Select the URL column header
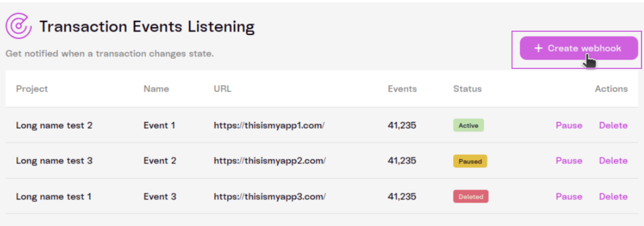 222,89
